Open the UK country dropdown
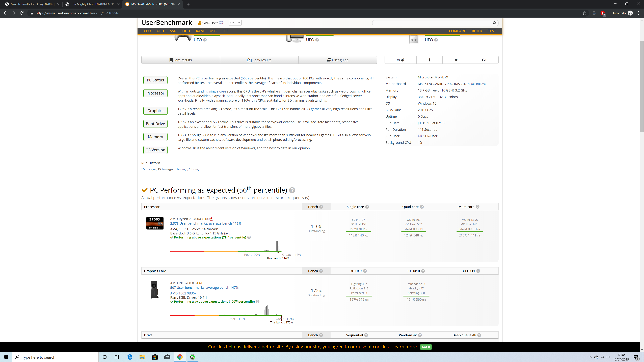 (x=235, y=23)
